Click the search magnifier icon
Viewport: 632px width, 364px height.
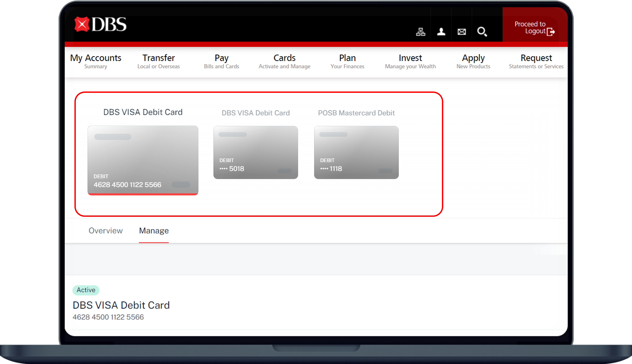482,32
